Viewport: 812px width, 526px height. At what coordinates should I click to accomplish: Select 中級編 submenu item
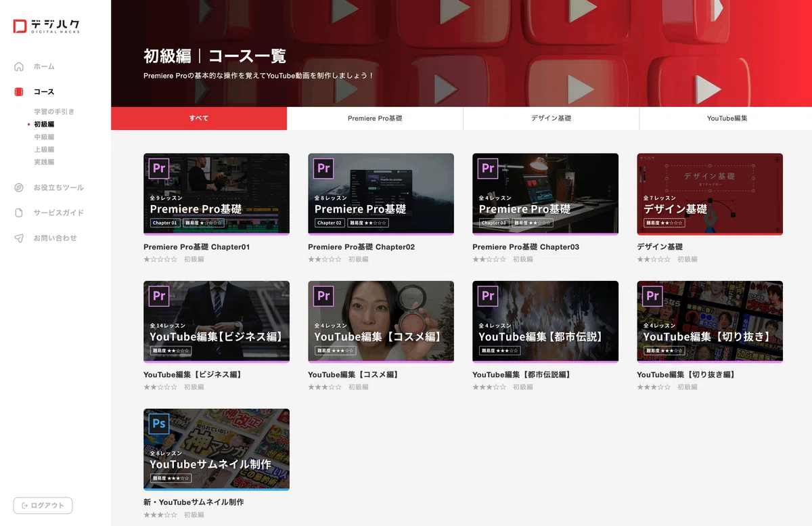[x=44, y=137]
